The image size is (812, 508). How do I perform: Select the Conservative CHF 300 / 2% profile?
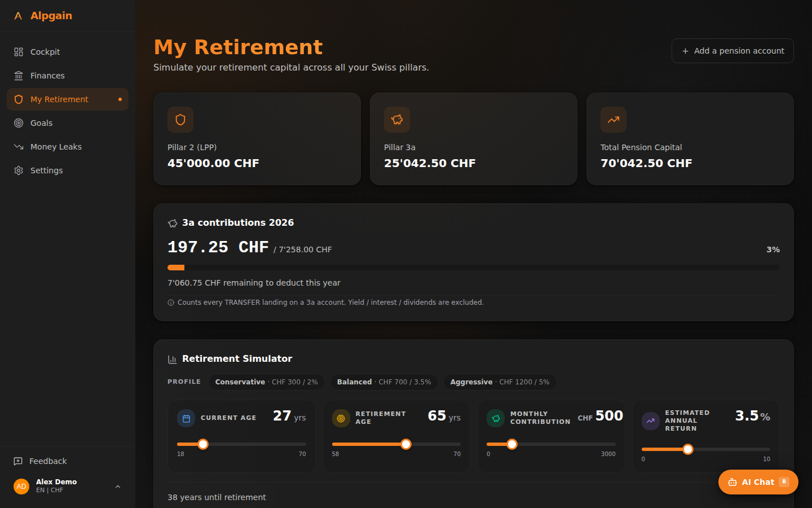[x=267, y=382]
